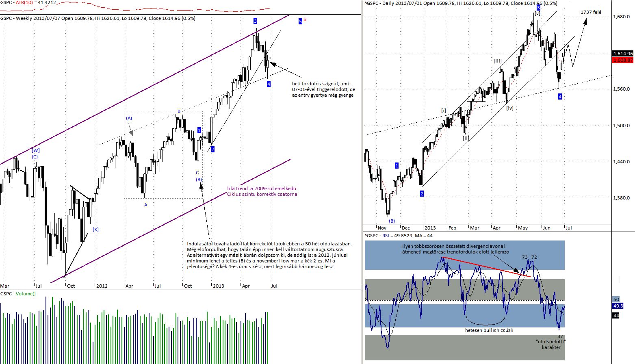Click the 2012 label on weekly time axis
This screenshot has width=635, height=364.
(x=102, y=286)
